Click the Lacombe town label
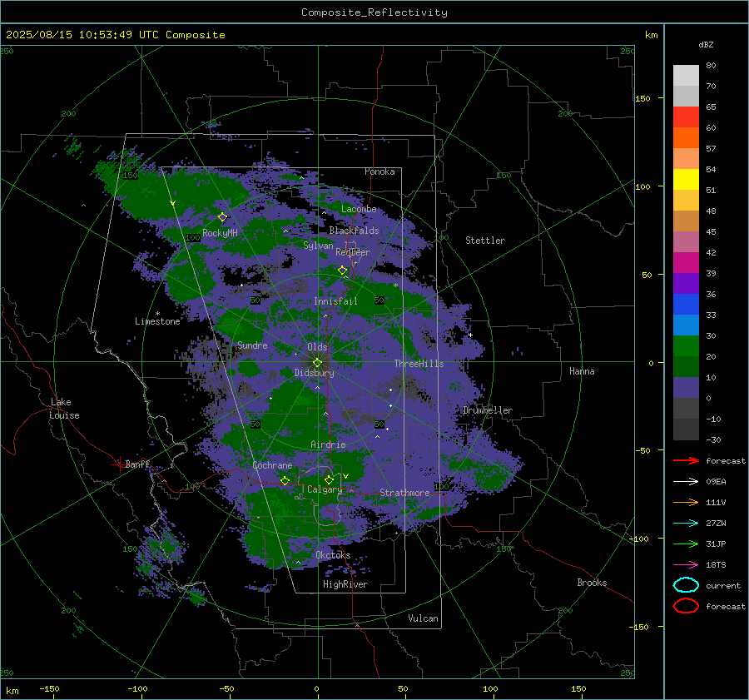Image resolution: width=749 pixels, height=700 pixels. [359, 209]
